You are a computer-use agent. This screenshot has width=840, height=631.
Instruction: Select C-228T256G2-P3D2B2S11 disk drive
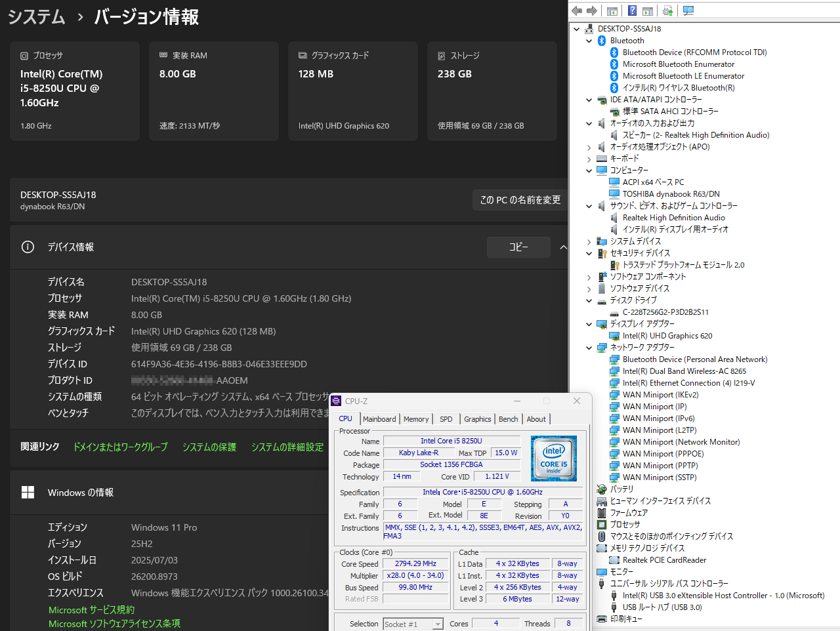coord(665,312)
